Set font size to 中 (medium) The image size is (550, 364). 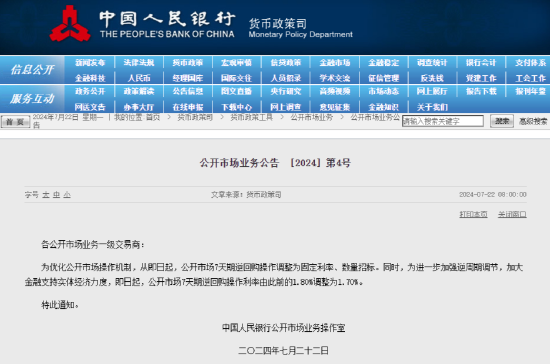tap(56, 195)
